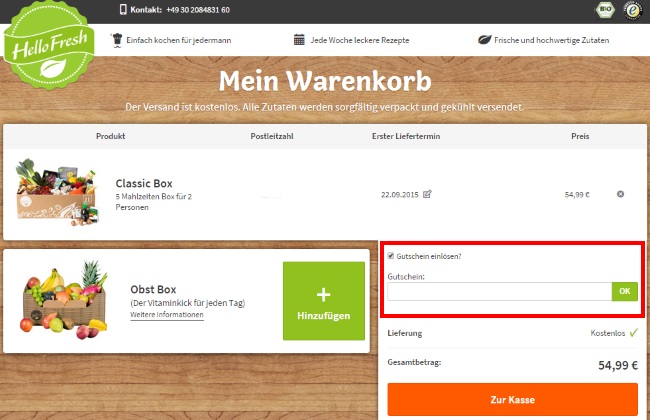Click 5 Mahlzeiten Box für 2 Personen description
This screenshot has width=650, height=420.
[154, 202]
